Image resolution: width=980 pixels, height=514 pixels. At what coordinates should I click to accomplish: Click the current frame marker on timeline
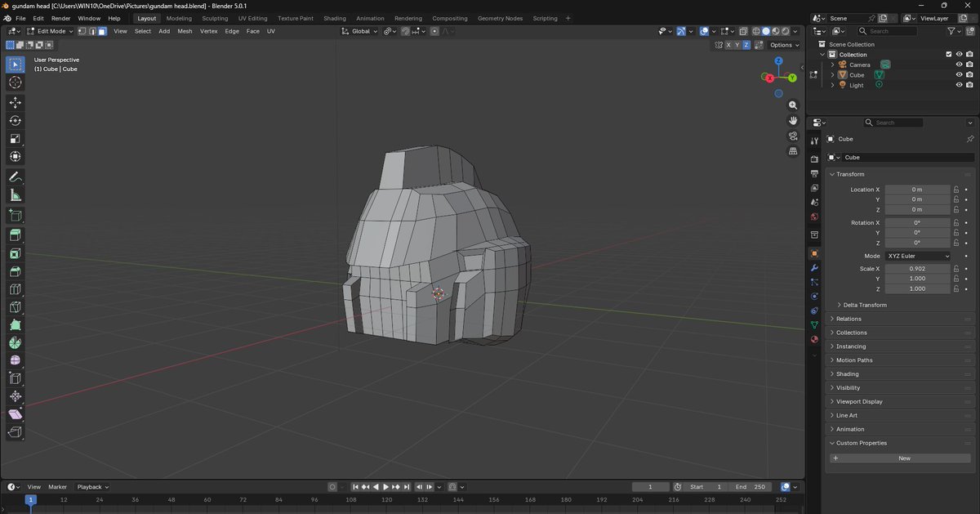point(30,499)
